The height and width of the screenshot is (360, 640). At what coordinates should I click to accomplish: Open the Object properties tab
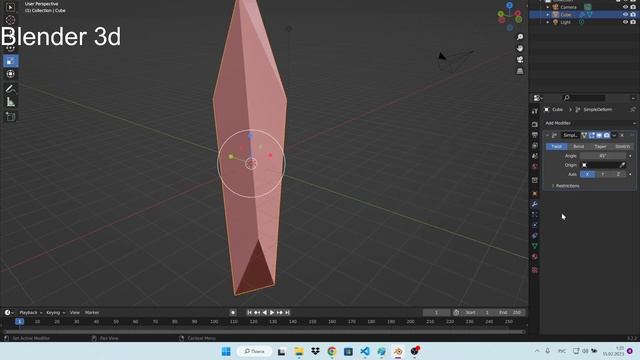pyautogui.click(x=535, y=193)
